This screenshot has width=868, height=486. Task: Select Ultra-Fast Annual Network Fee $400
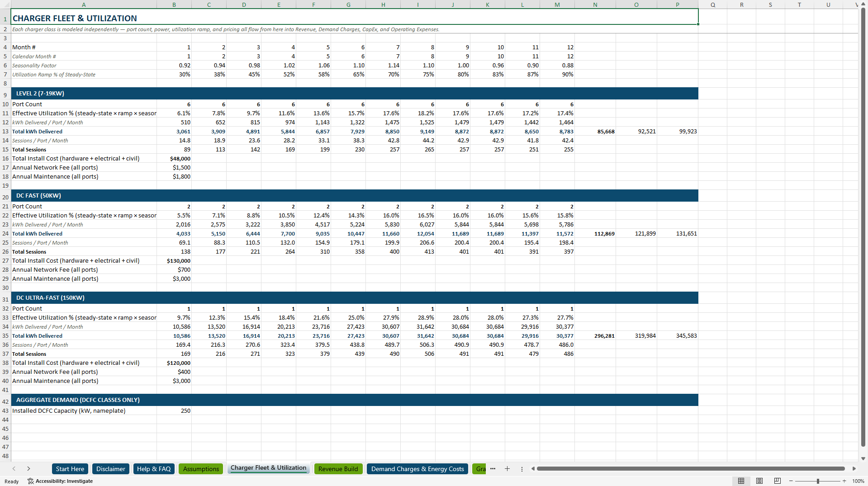(174, 372)
